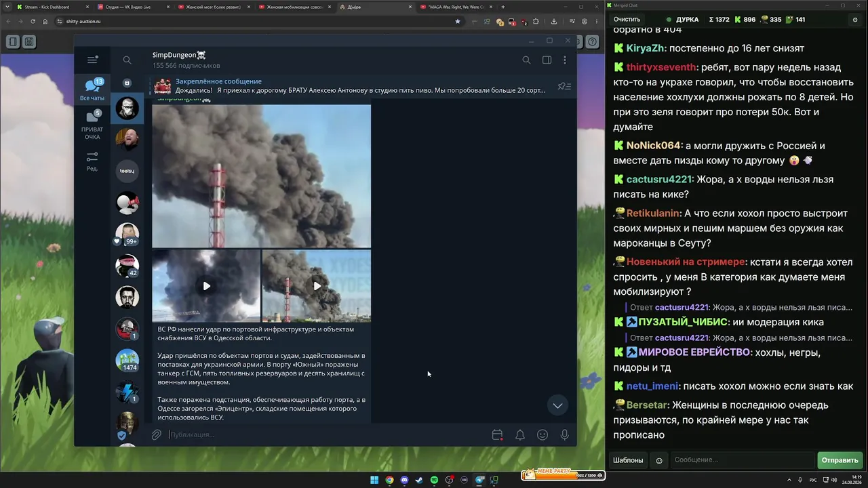The image size is (868, 488).
Task: Open the «Шаблоны» templates
Action: pos(628,460)
